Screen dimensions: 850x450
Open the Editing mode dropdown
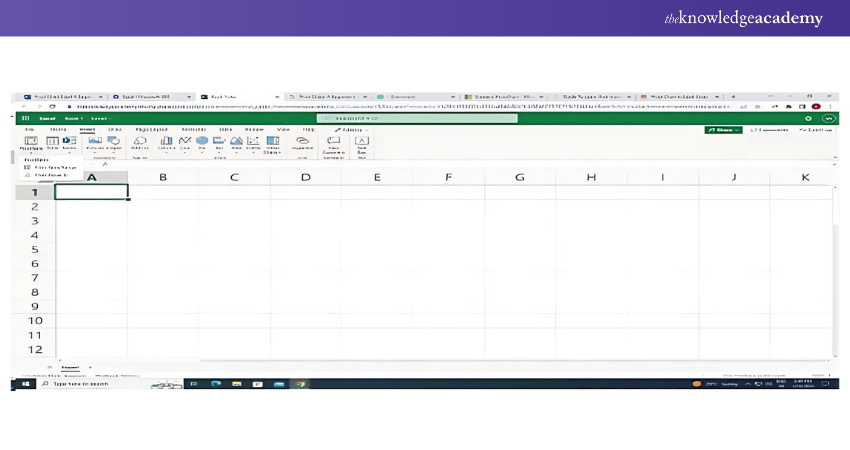(x=351, y=130)
